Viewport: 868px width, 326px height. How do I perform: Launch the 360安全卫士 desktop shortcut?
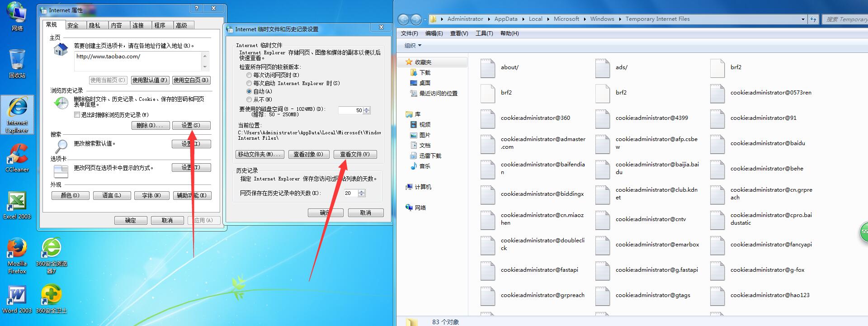click(52, 299)
